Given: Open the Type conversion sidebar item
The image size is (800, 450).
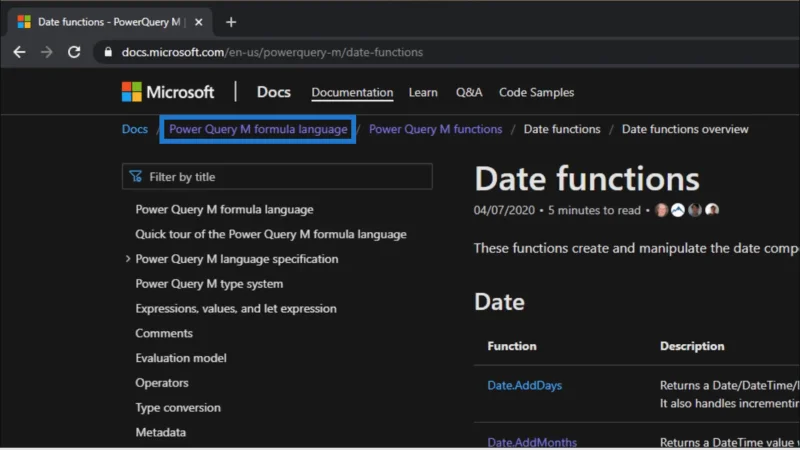Looking at the screenshot, I should click(178, 408).
